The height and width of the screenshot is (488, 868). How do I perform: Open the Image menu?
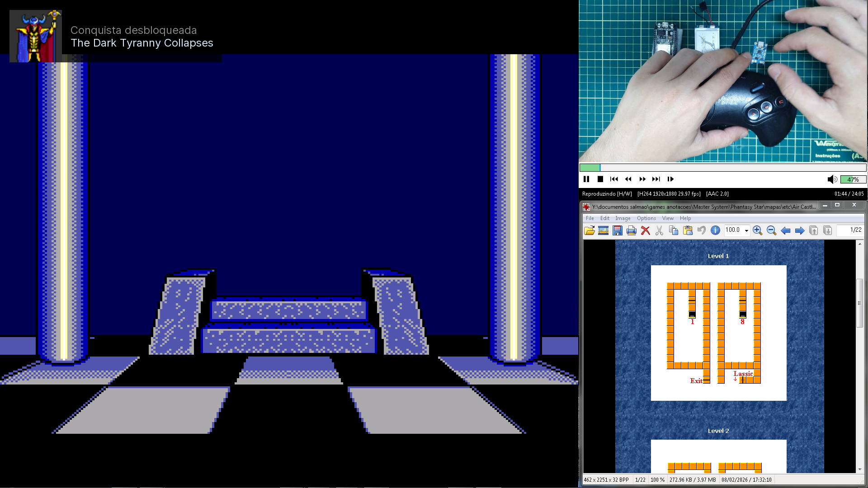[623, 218]
